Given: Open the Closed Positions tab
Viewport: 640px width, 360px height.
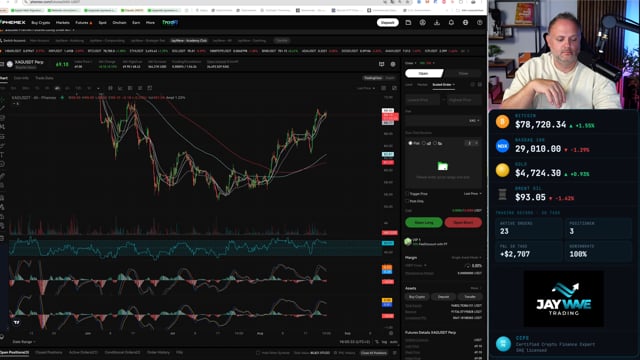Looking at the screenshot, I should point(49,353).
